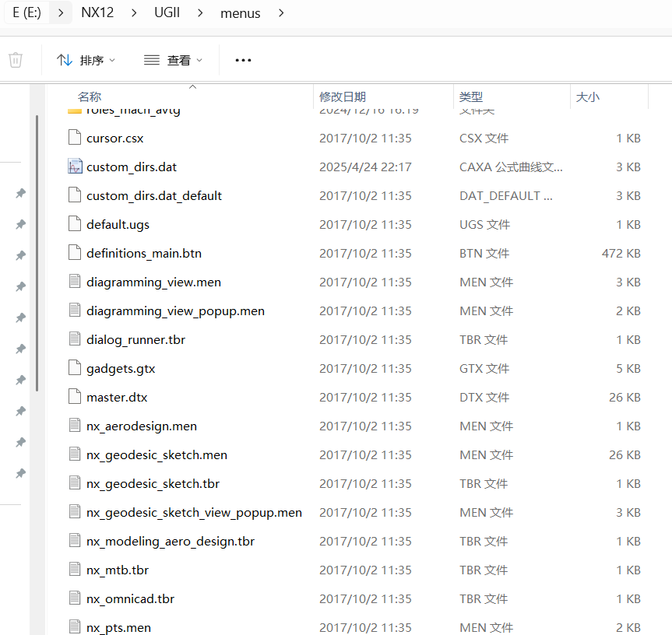Navigate to NX12 in the address path
This screenshot has width=672, height=635.
click(x=97, y=12)
